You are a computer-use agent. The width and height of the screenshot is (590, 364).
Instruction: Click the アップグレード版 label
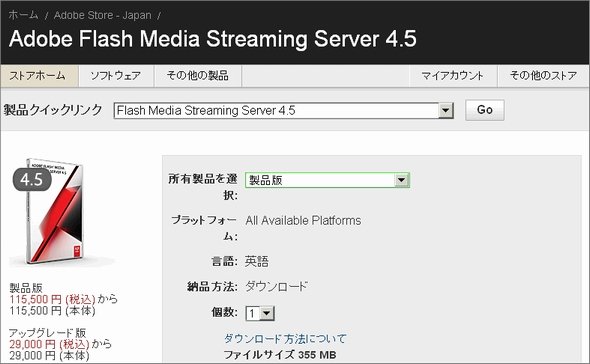coord(47,333)
